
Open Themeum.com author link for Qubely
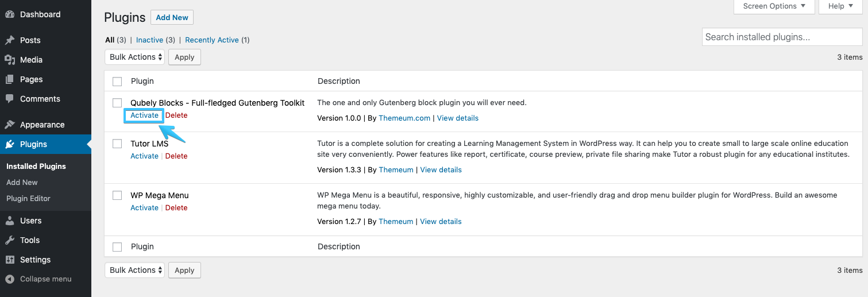pos(404,118)
